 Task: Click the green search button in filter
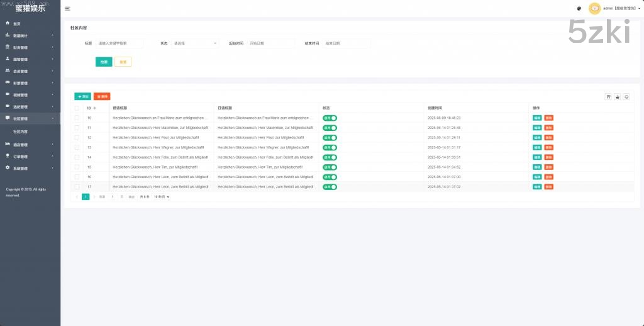104,62
